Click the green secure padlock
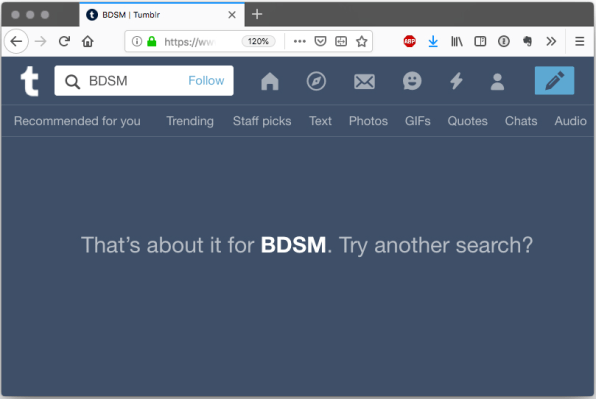The image size is (596, 399). click(x=152, y=41)
